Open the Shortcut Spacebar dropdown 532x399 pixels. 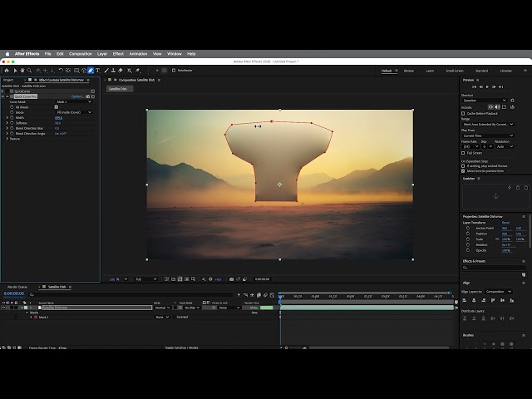[485, 101]
